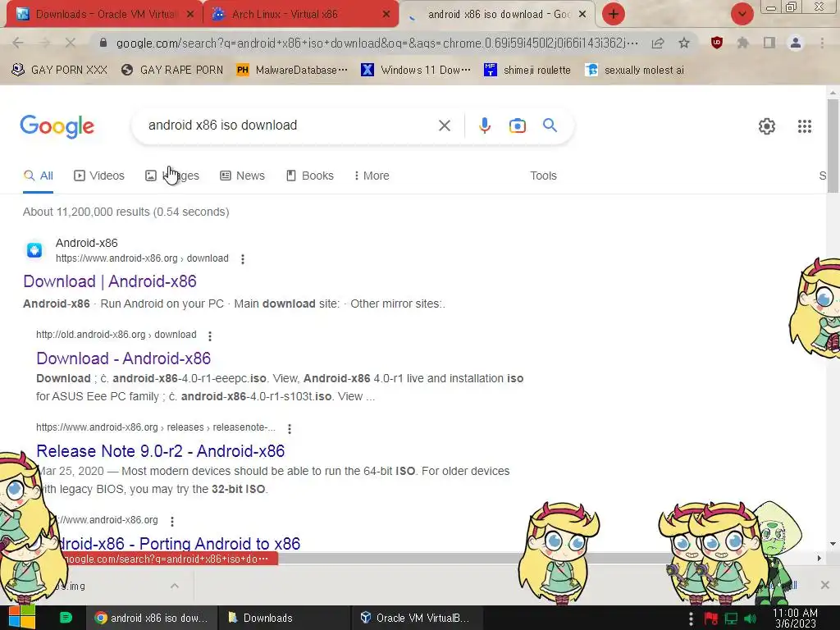Start voice search with microphone icon
The width and height of the screenshot is (840, 630).
[x=484, y=126]
